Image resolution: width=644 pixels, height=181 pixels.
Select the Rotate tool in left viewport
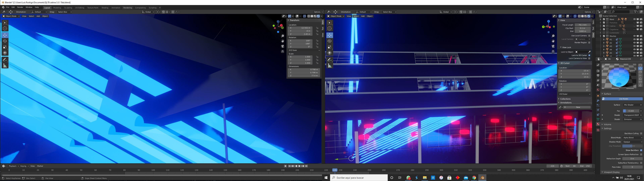pos(5,41)
